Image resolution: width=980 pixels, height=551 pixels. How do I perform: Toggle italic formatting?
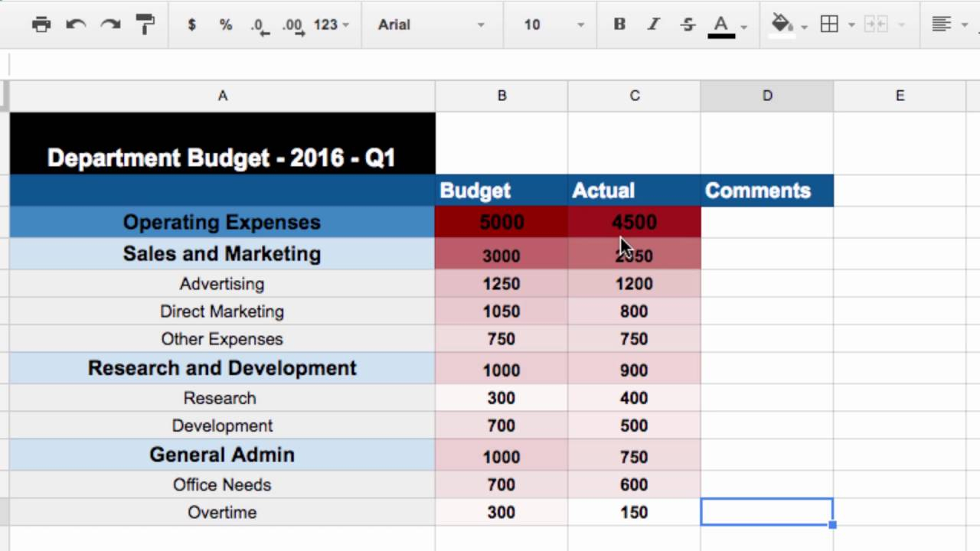(x=653, y=24)
